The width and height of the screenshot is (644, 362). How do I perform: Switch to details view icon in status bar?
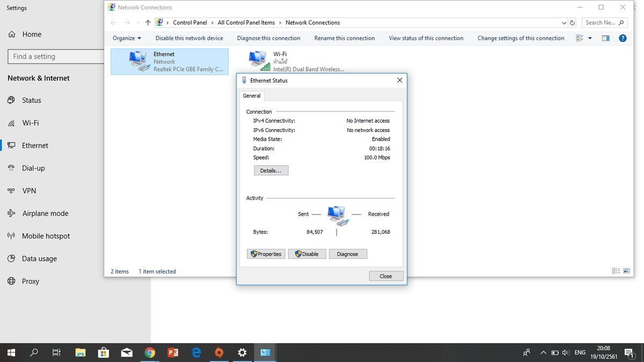point(616,271)
